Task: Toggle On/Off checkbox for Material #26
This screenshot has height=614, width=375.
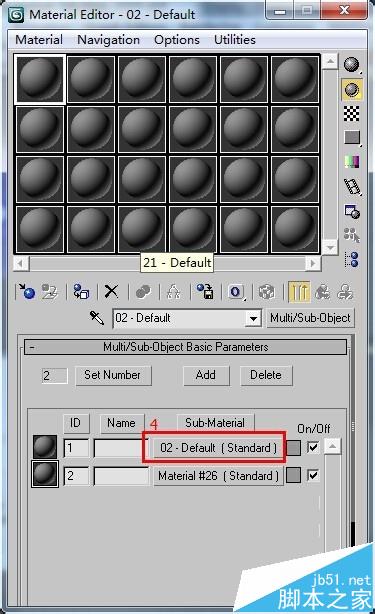Action: click(313, 475)
